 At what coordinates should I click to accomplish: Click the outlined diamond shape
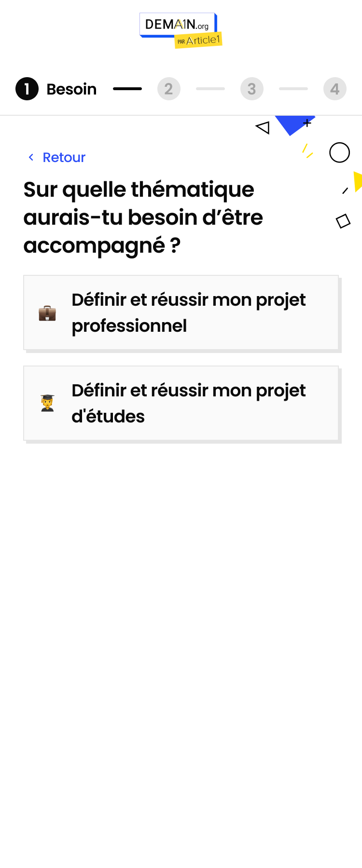pos(343,221)
